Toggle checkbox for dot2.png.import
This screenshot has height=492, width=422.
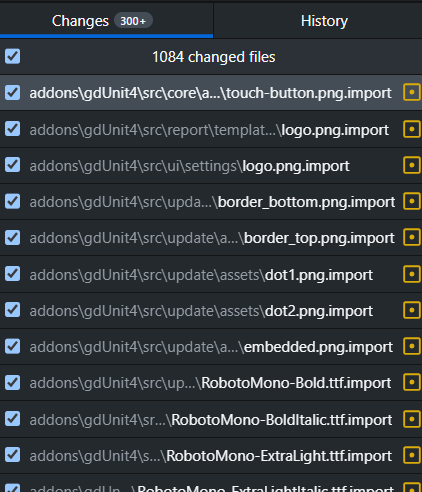(12, 310)
